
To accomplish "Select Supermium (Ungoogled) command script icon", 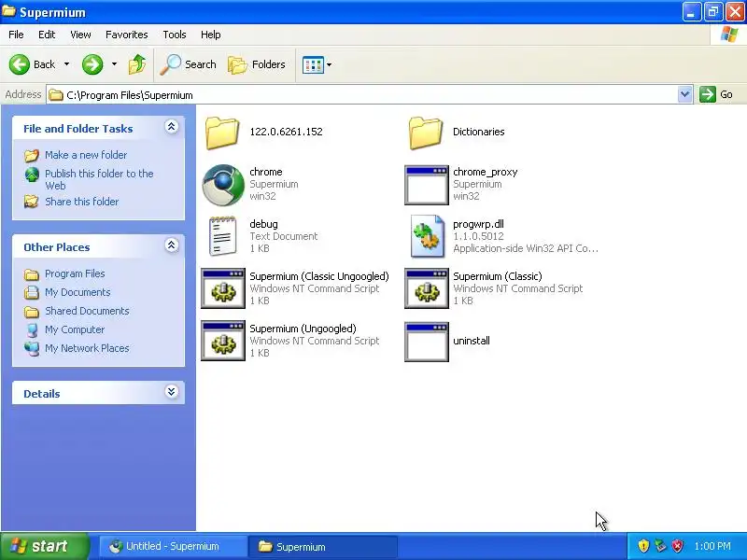I will tap(223, 341).
